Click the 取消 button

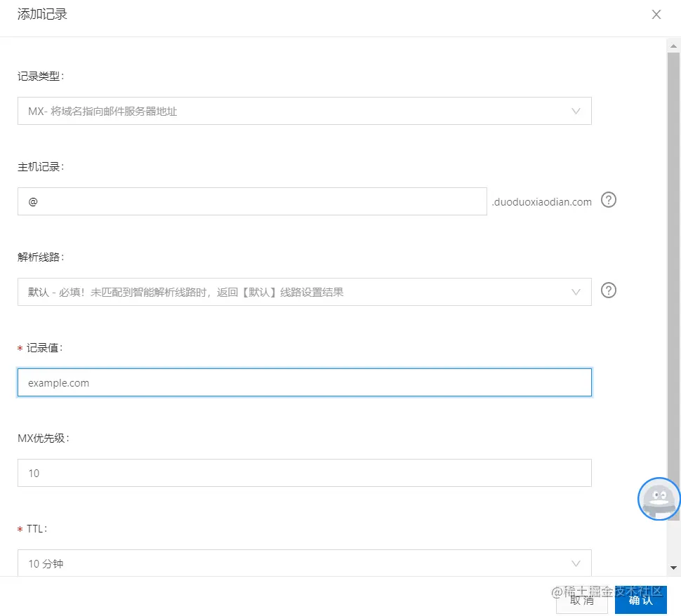coord(582,601)
